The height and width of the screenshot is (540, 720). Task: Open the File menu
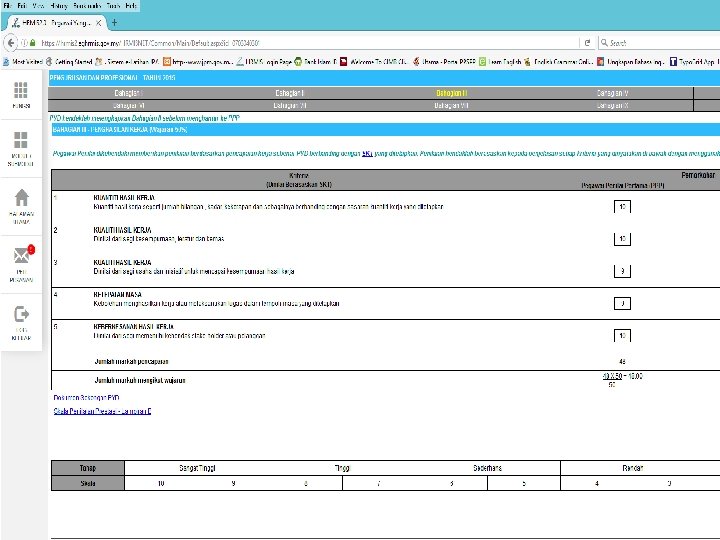point(7,6)
